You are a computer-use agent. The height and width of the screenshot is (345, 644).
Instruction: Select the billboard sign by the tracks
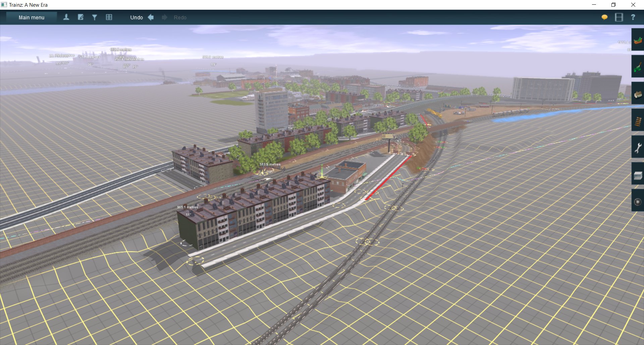(x=389, y=137)
